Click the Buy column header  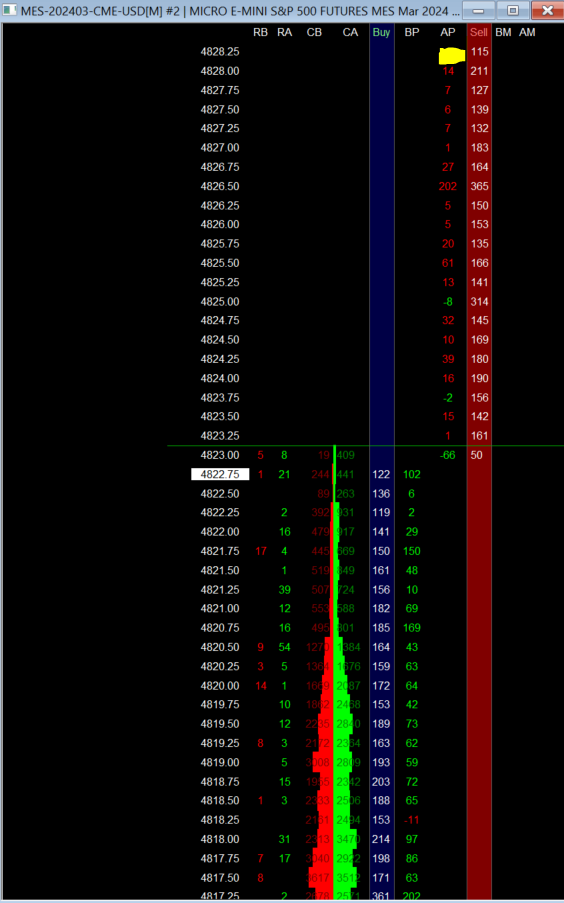[381, 32]
